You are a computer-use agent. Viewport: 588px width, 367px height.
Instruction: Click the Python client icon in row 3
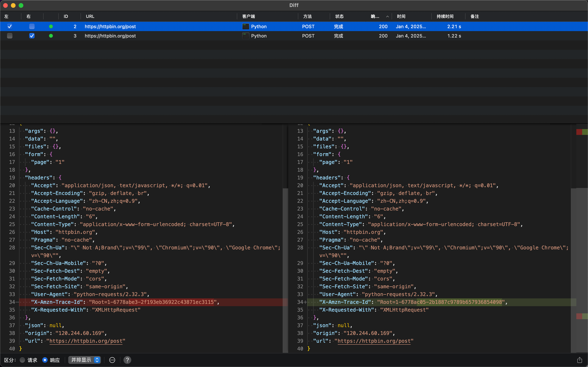[246, 36]
